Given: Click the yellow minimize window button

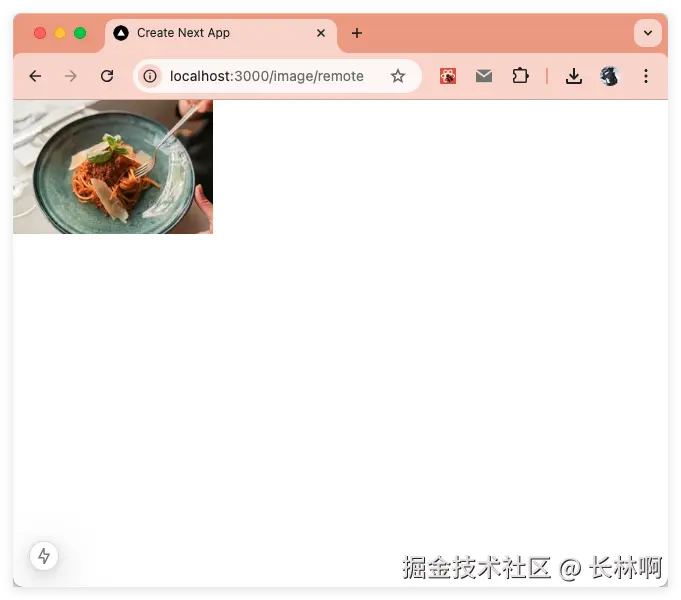Looking at the screenshot, I should click(x=60, y=33).
